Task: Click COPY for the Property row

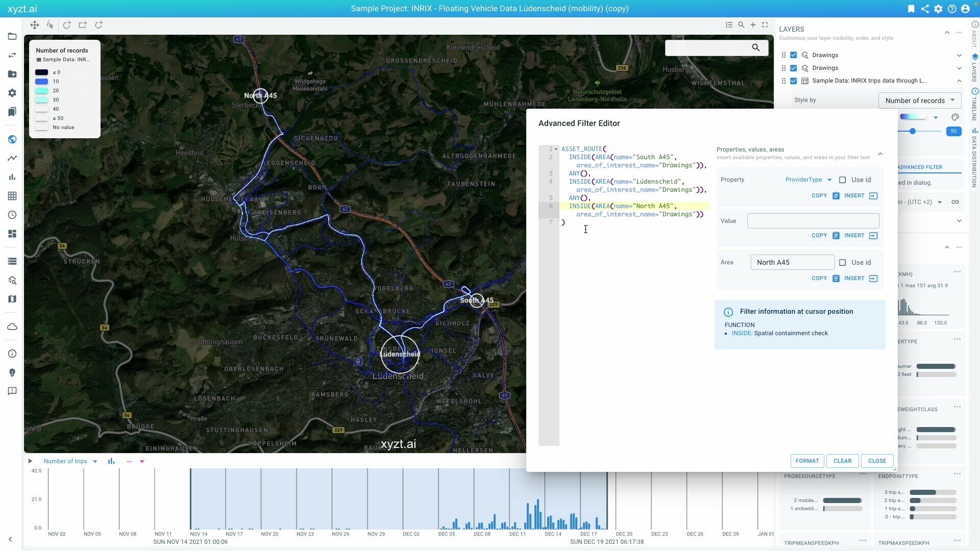Action: point(825,195)
